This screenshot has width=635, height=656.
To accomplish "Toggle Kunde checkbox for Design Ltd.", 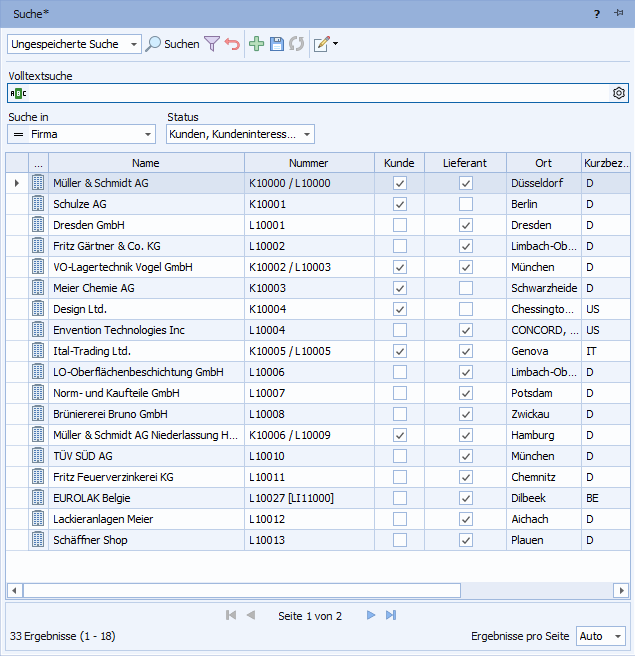I will [400, 309].
